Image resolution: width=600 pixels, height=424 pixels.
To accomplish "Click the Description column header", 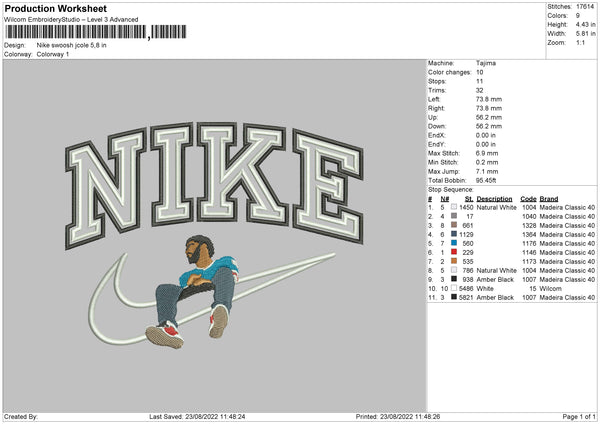I will [x=494, y=199].
